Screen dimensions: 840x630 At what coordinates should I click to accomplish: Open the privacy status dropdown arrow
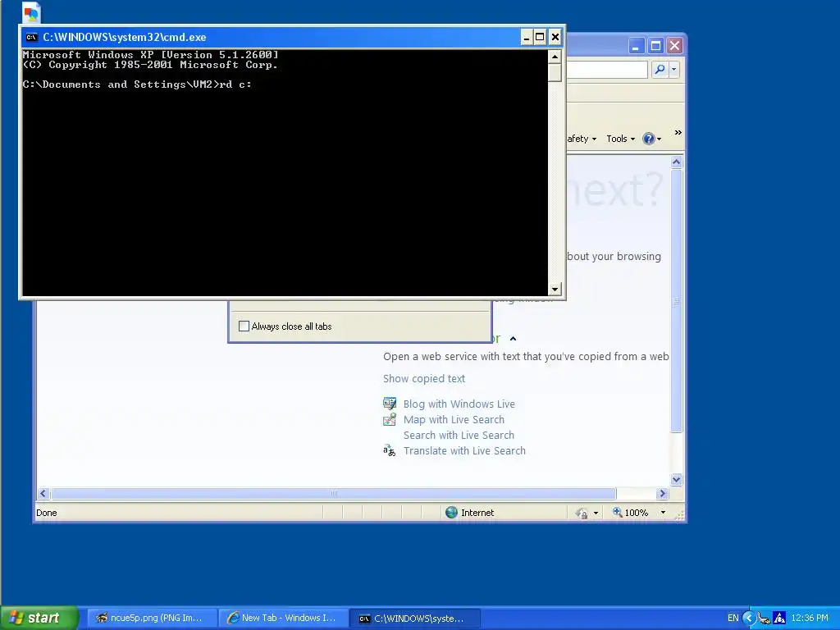tap(596, 514)
